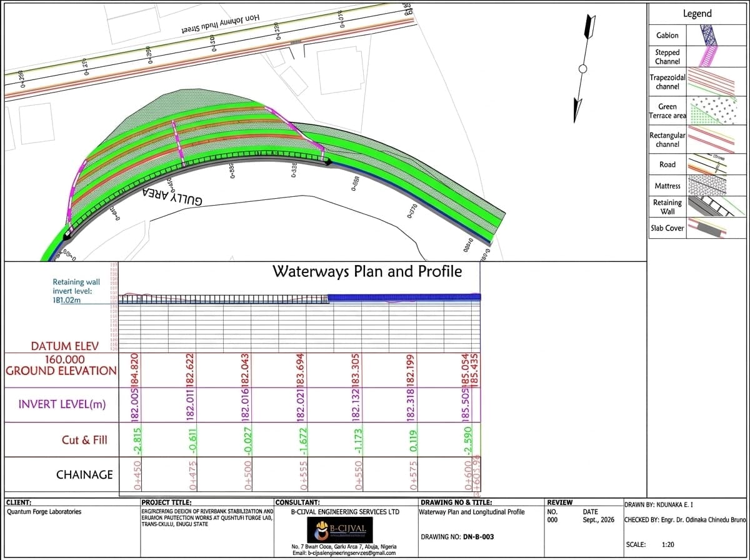Click chainage value 0+475 in the table

coord(193,475)
